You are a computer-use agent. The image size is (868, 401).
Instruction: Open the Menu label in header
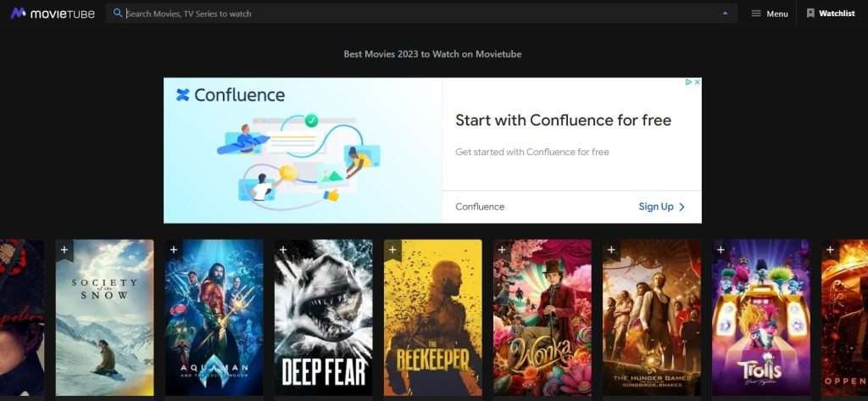(777, 14)
